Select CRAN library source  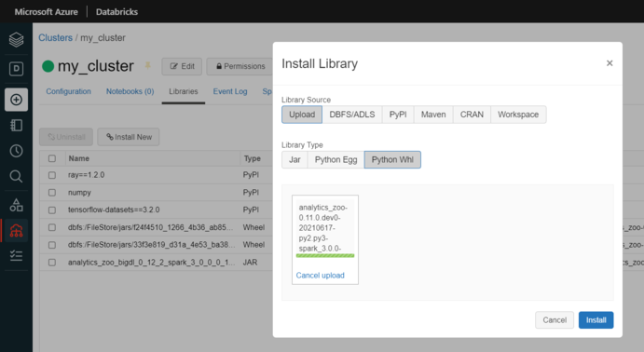472,115
